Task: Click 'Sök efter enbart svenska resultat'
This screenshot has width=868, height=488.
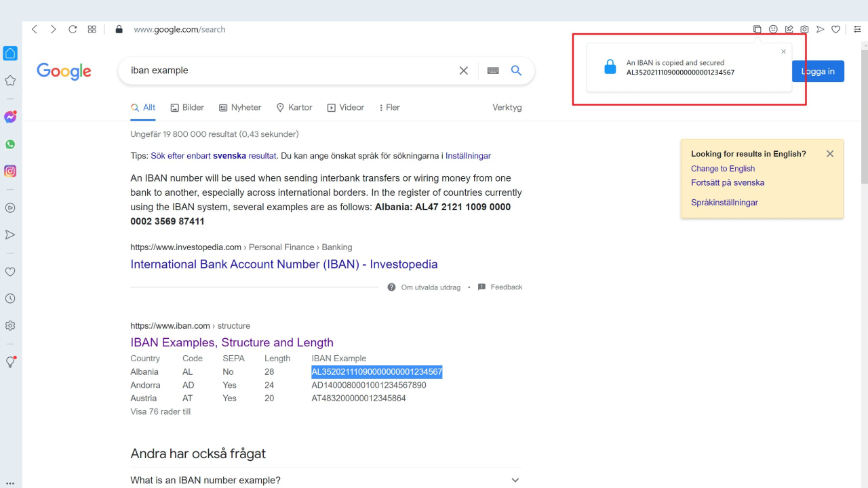Action: pyautogui.click(x=214, y=156)
